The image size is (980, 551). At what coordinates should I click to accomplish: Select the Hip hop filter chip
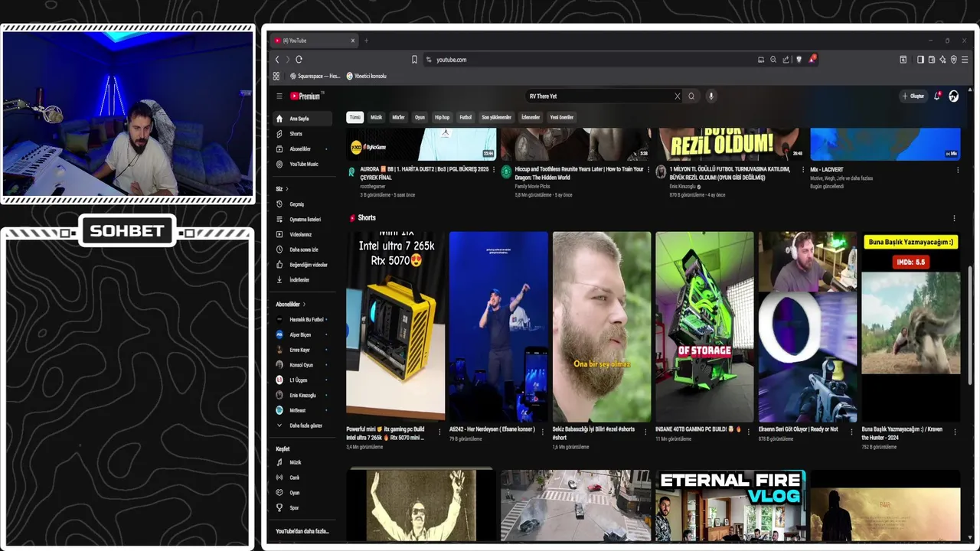[442, 117]
